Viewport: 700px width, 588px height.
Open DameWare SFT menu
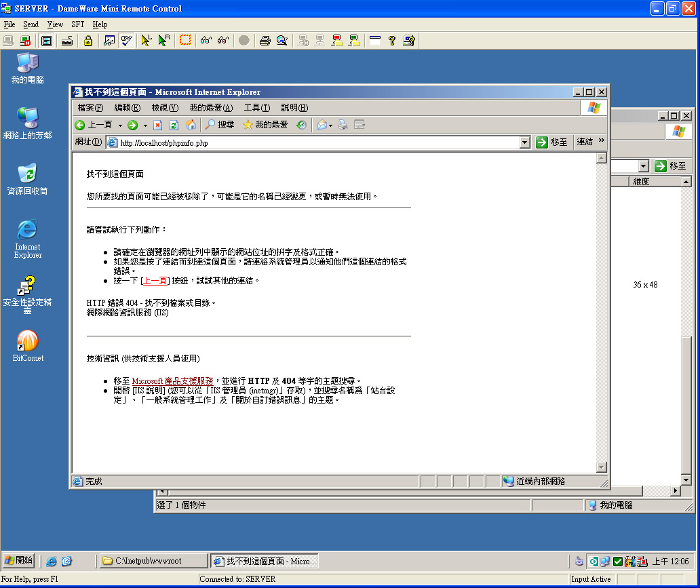pos(78,24)
